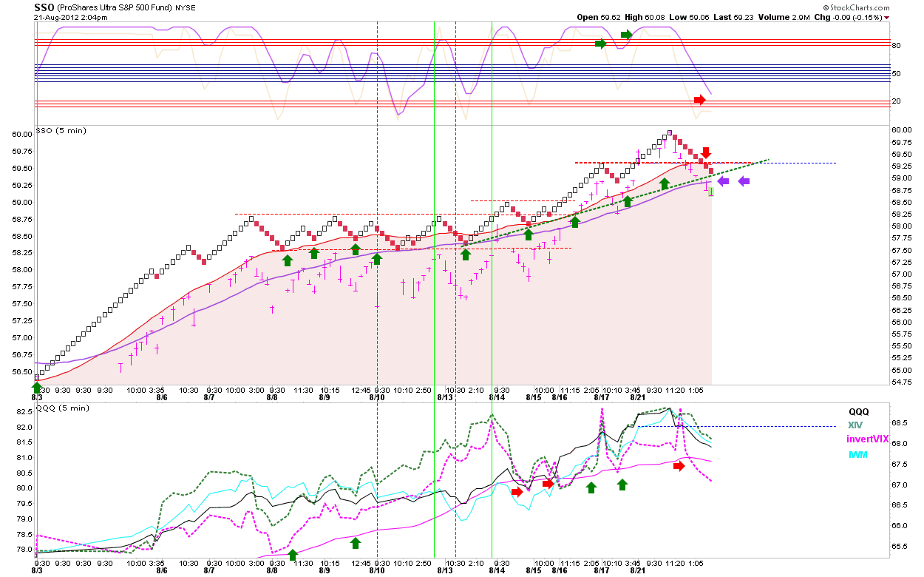Click the red down triangle beside Chg

[887, 17]
